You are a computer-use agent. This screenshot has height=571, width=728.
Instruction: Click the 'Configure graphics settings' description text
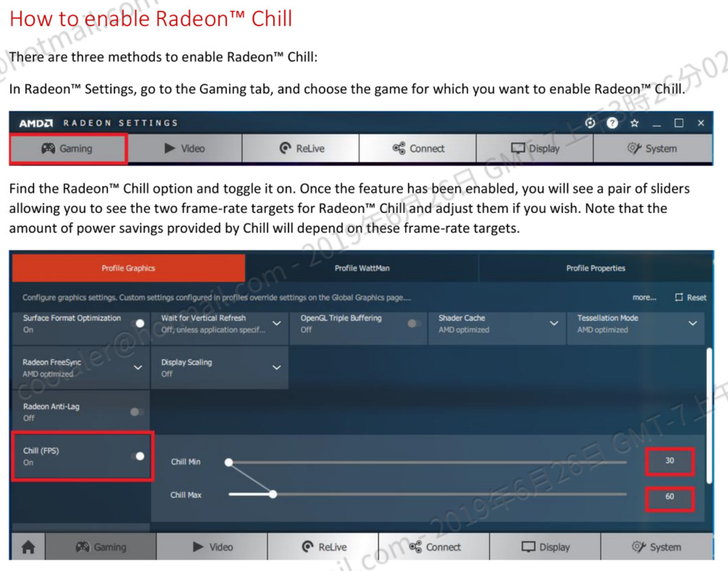(x=216, y=297)
